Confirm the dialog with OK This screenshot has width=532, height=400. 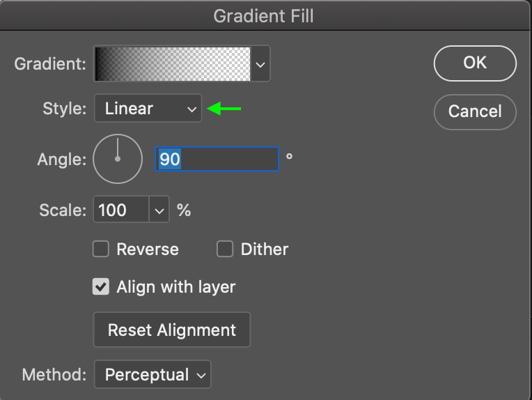coord(475,64)
